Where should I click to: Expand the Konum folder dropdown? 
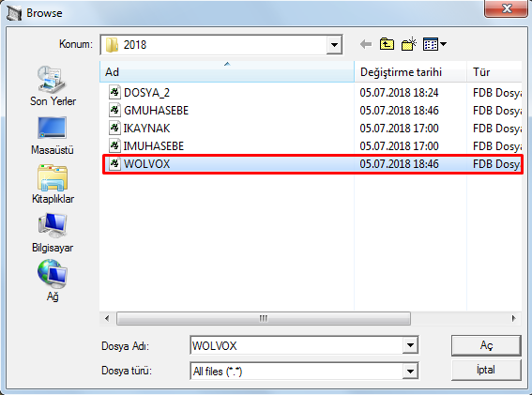point(334,45)
